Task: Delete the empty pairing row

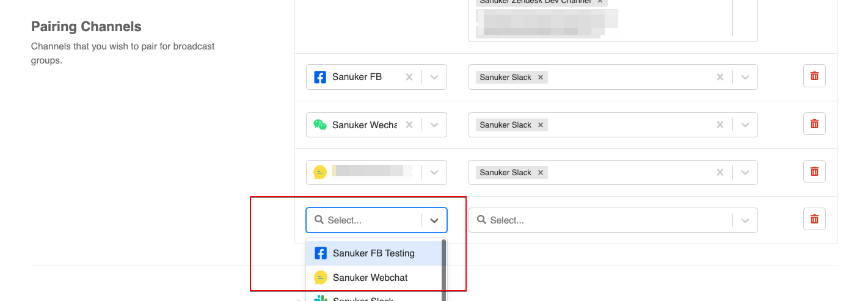Action: click(814, 219)
